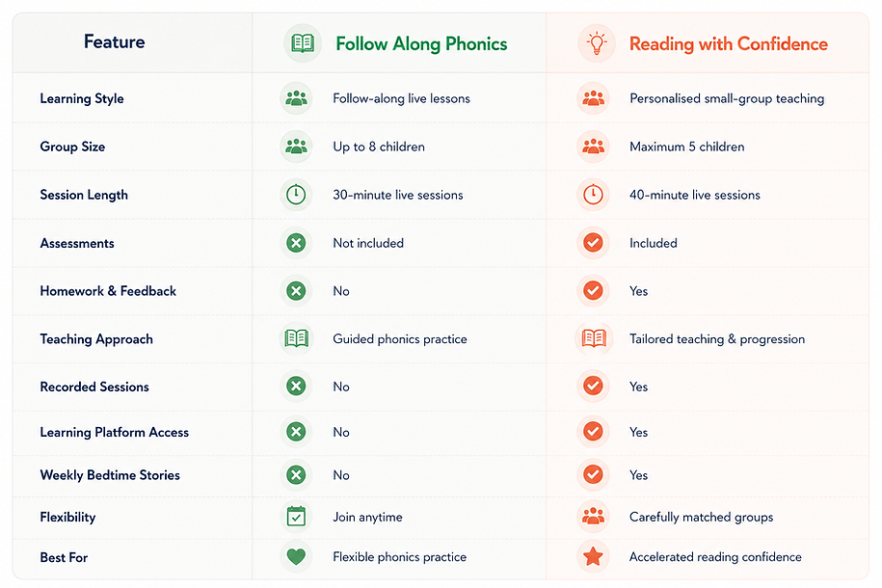This screenshot has height=588, width=882.
Task: Click the green open book icon beside Follow Along Phonics
Action: [303, 43]
